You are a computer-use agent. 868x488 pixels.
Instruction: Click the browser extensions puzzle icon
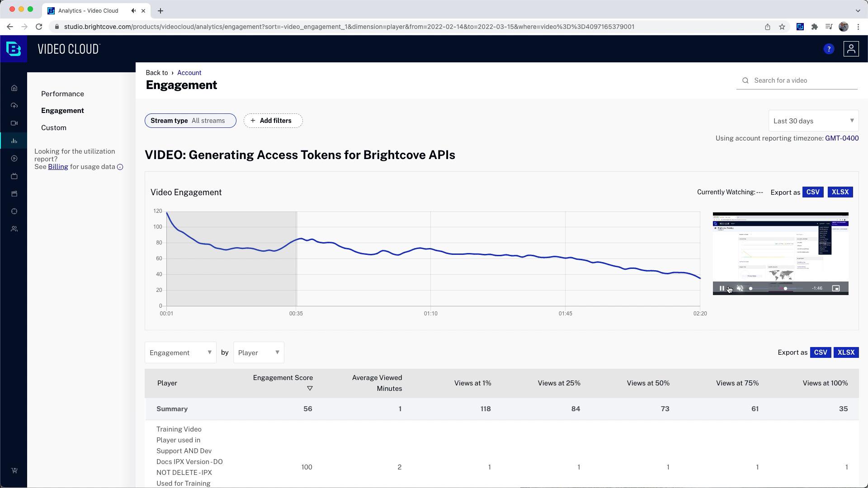click(814, 27)
